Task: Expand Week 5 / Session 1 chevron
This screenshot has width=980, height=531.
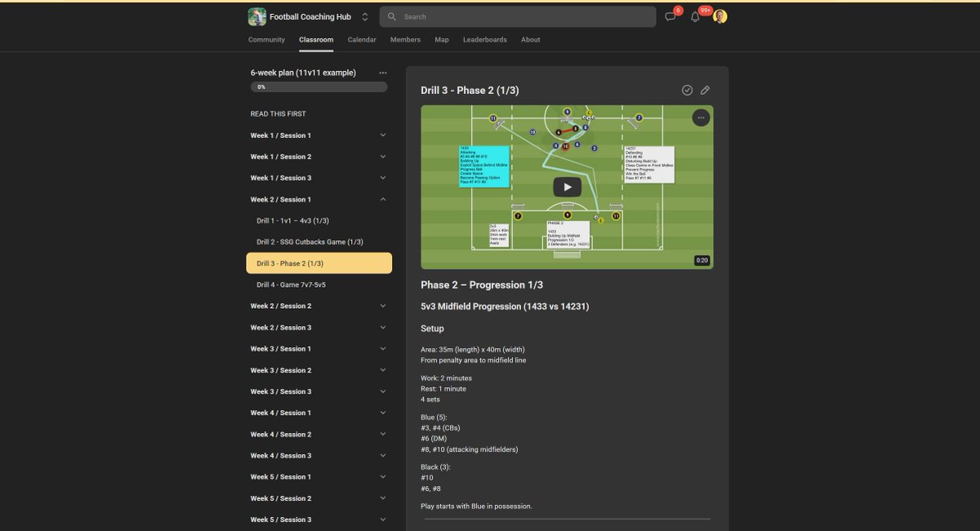Action: [383, 477]
